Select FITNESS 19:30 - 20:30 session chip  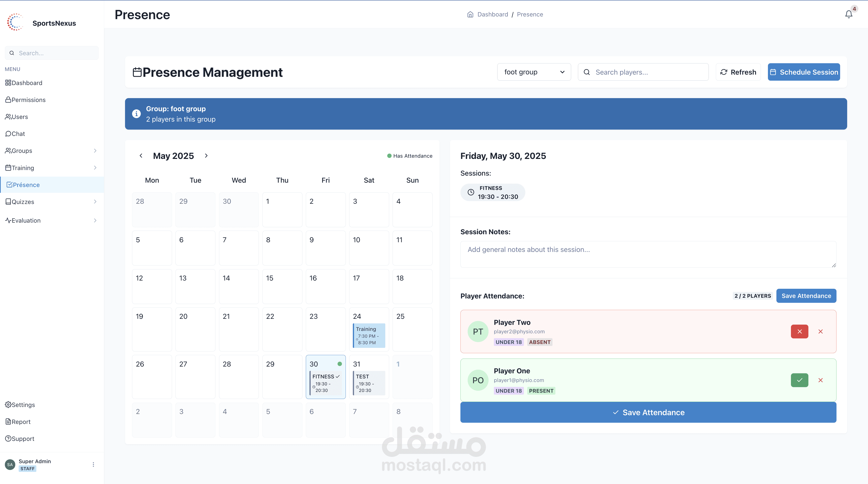pos(493,192)
